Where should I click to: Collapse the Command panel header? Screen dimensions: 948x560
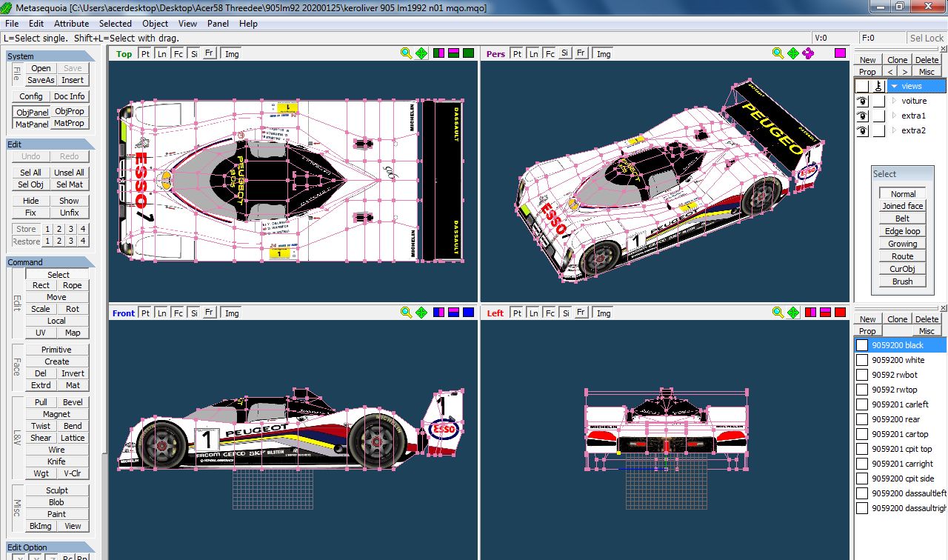[51, 261]
